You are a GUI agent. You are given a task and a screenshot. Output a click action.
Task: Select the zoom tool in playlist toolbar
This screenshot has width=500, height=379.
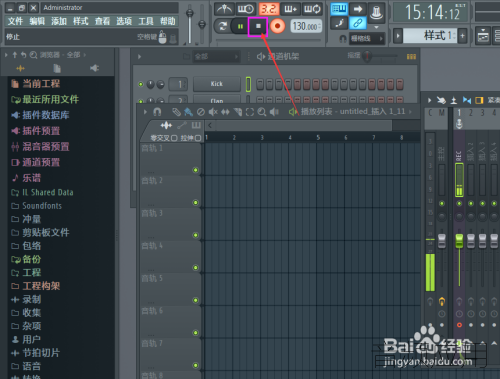coord(262,112)
